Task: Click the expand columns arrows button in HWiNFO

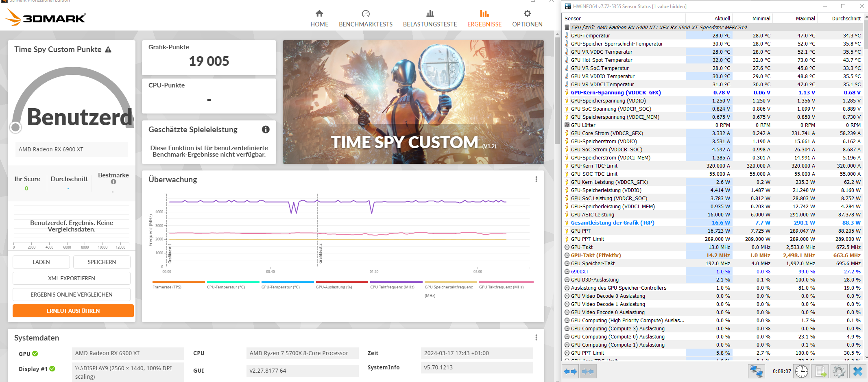Action: [x=570, y=371]
